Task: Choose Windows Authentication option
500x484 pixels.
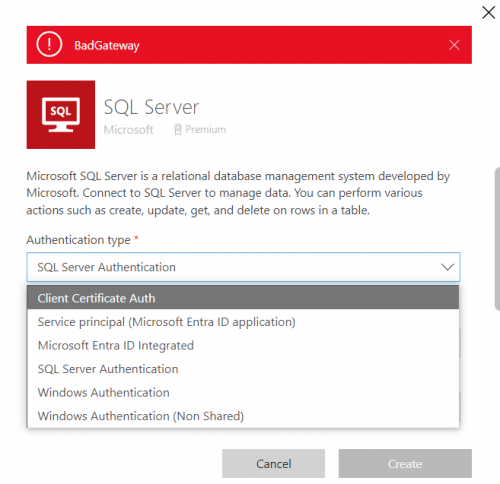Action: point(243,392)
